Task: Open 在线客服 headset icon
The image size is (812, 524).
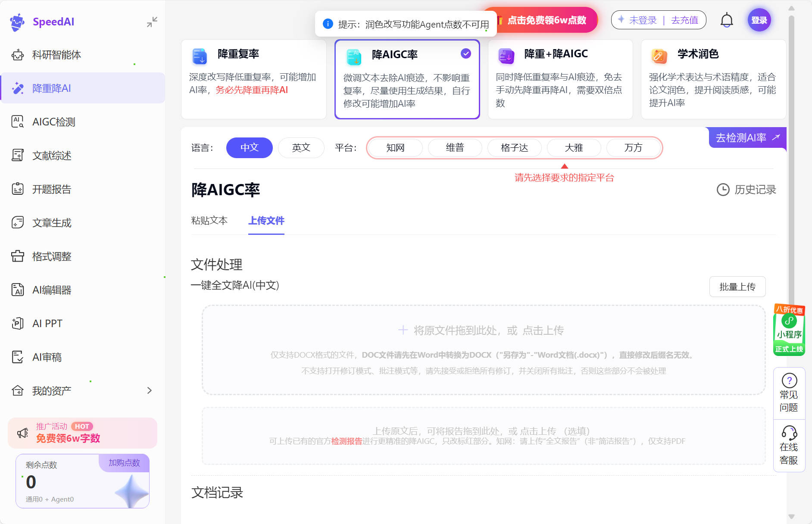Action: [789, 433]
